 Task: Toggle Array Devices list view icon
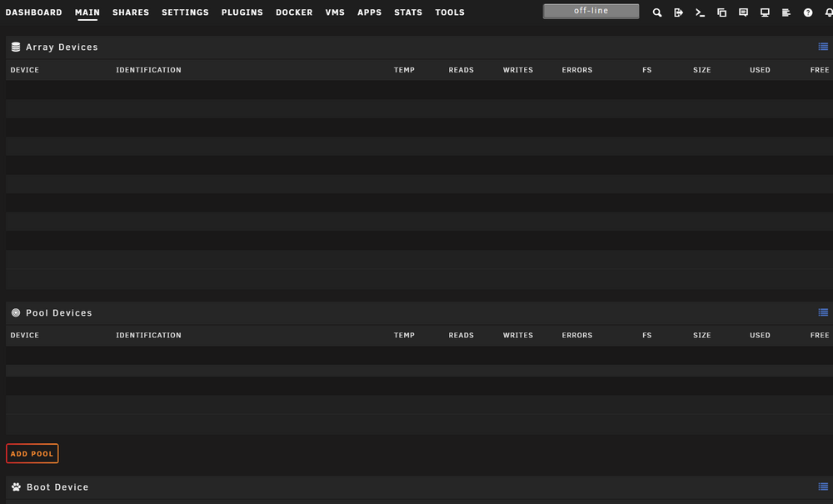[823, 47]
